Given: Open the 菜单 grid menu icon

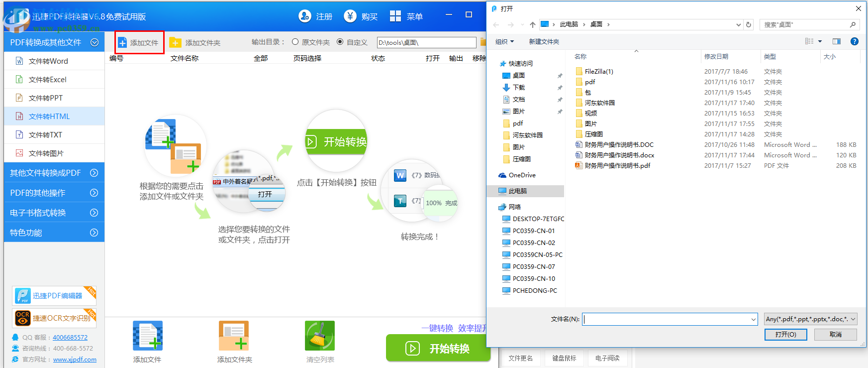Looking at the screenshot, I should pos(395,16).
